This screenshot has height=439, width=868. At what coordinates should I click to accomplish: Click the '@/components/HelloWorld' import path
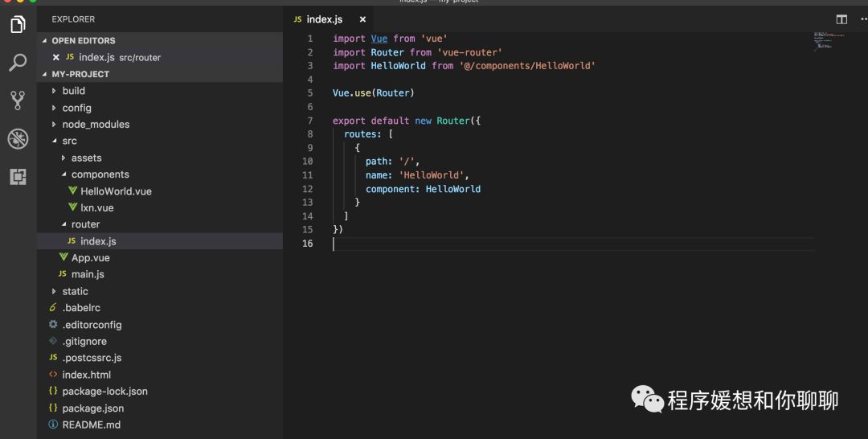527,65
